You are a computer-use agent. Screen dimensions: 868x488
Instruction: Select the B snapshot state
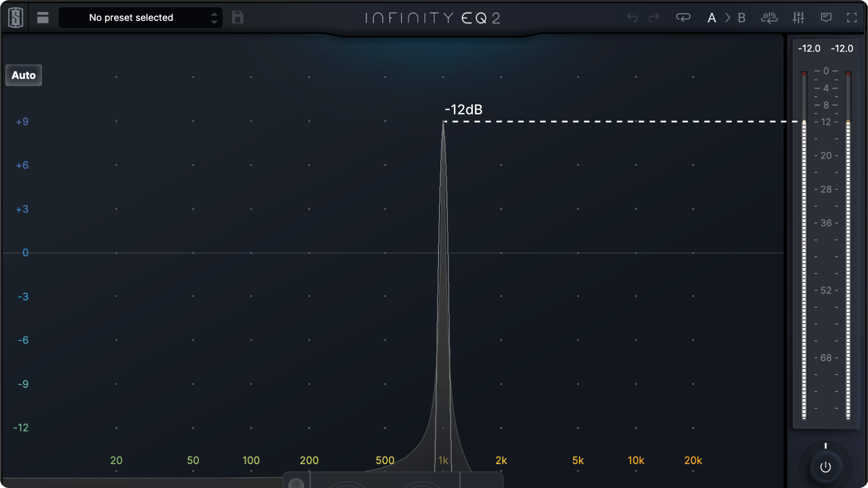coord(742,18)
